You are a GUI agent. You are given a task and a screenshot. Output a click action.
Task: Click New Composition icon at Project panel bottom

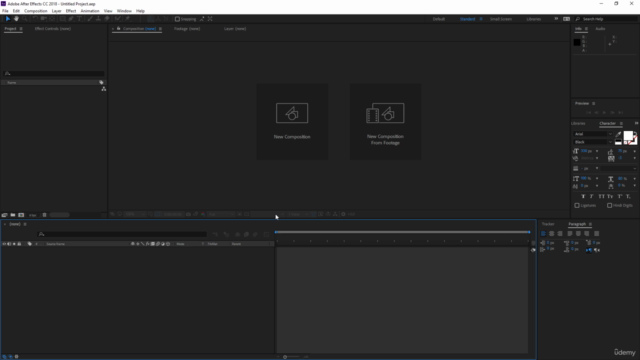21,215
